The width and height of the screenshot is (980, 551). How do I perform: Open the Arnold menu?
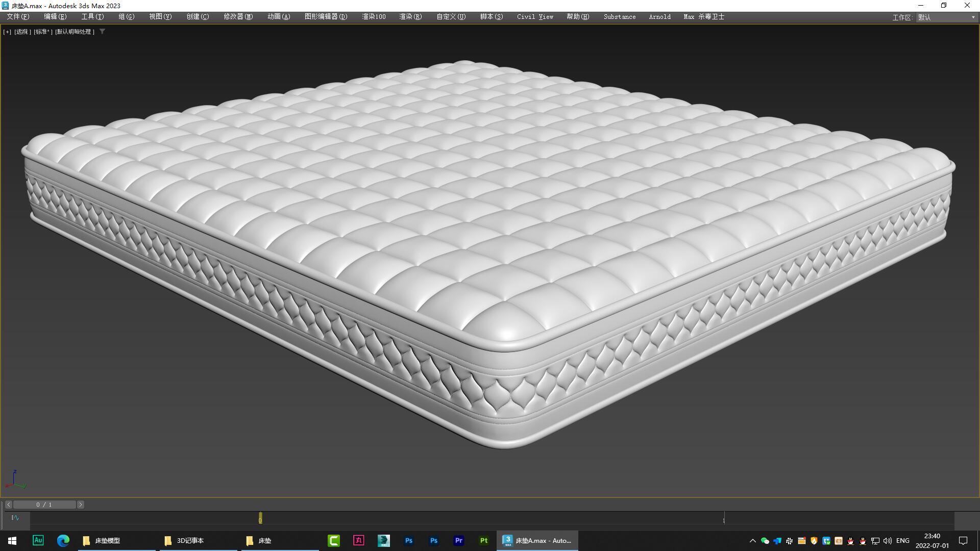pos(659,16)
